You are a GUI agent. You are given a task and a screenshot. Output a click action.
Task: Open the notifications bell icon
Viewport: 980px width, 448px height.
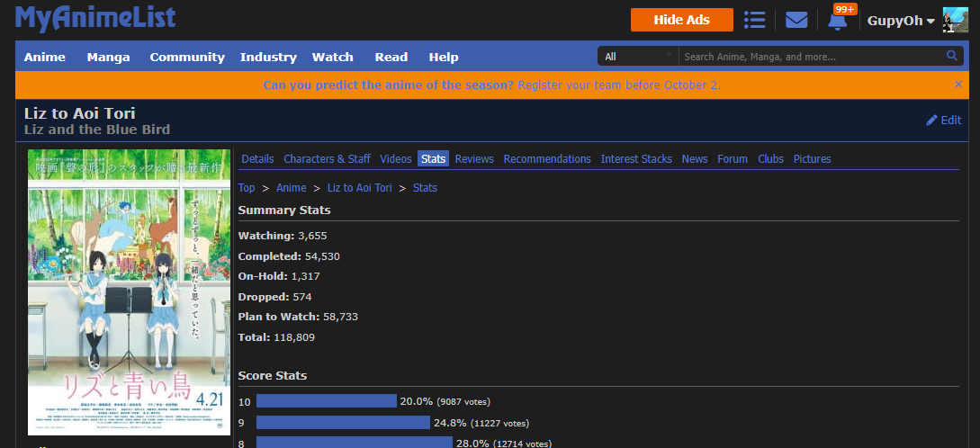[837, 20]
